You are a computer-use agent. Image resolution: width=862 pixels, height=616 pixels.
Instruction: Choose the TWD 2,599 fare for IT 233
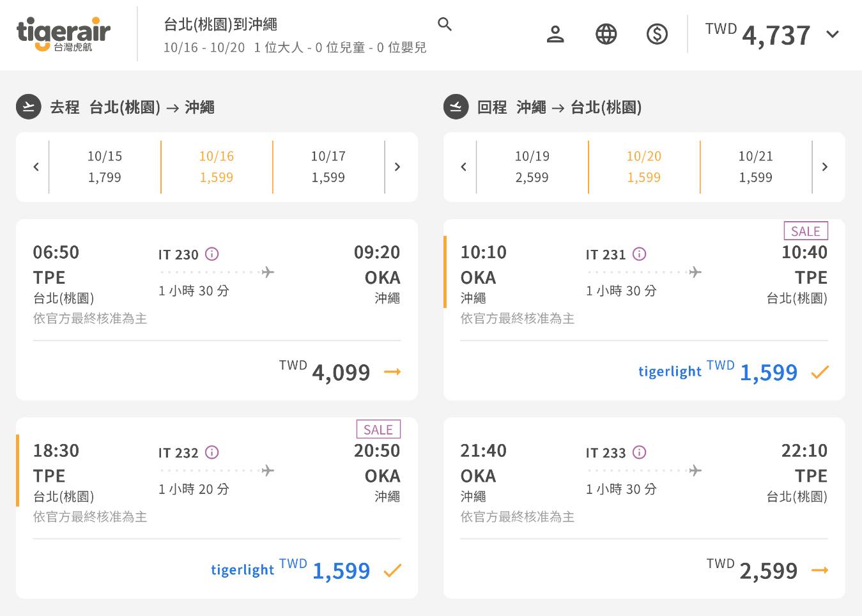[819, 570]
